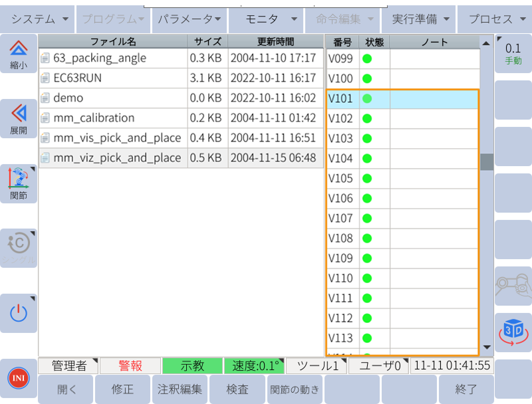The height and width of the screenshot is (404, 532).
Task: Click file icon of mm_calibration
Action: tap(45, 118)
